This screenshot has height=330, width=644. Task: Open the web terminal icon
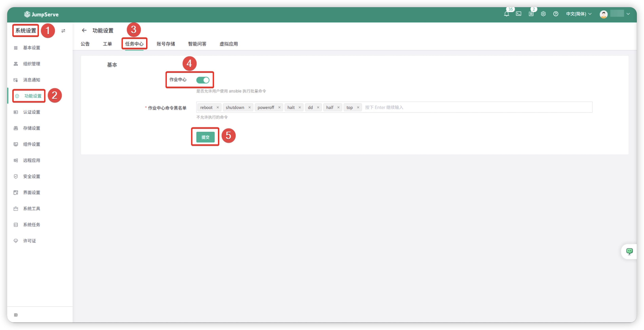[x=519, y=14]
